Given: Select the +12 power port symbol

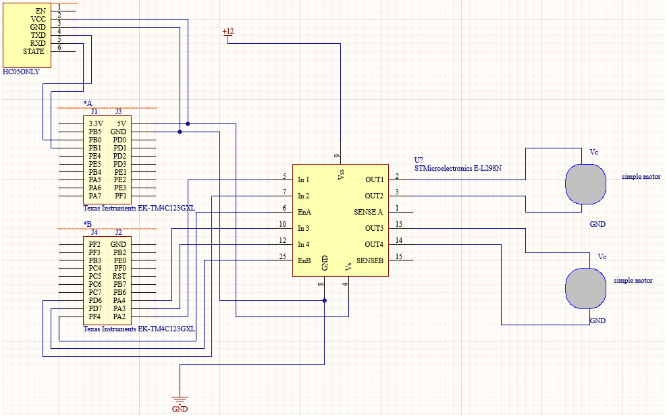Looking at the screenshot, I should point(228,33).
